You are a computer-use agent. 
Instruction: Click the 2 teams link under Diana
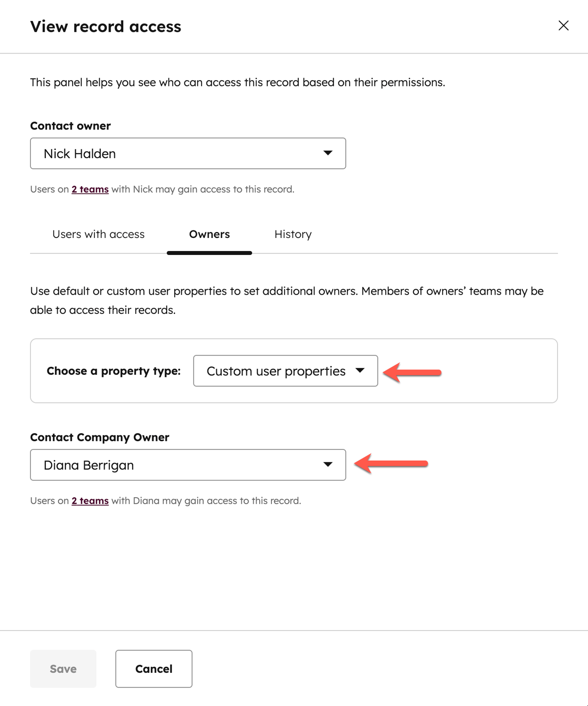click(x=90, y=500)
